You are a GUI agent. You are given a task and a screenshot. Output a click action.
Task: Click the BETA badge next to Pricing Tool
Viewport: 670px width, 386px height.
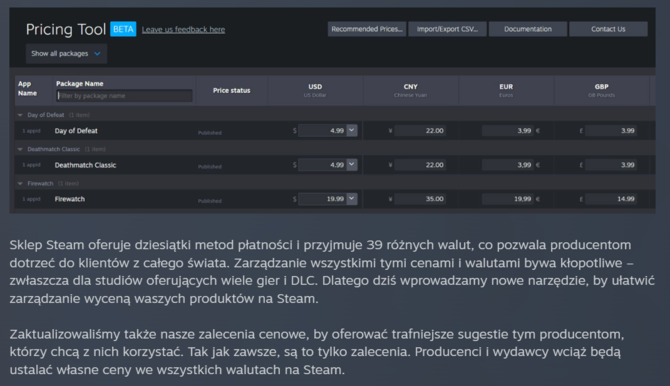123,29
